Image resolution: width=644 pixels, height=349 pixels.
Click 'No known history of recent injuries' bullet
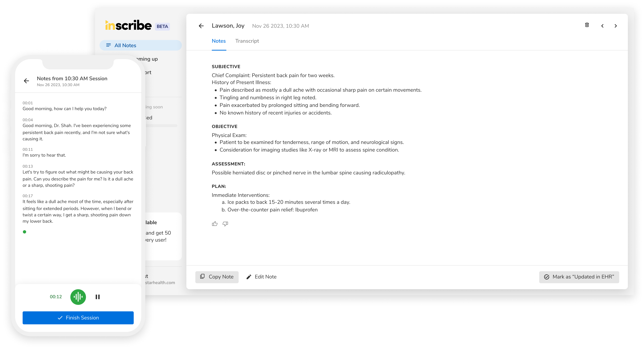click(276, 113)
